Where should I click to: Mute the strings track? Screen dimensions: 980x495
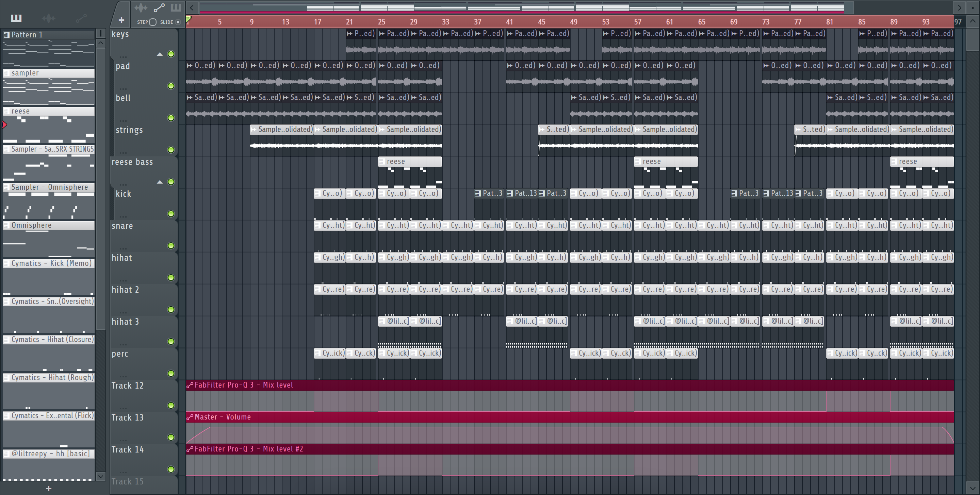171,150
